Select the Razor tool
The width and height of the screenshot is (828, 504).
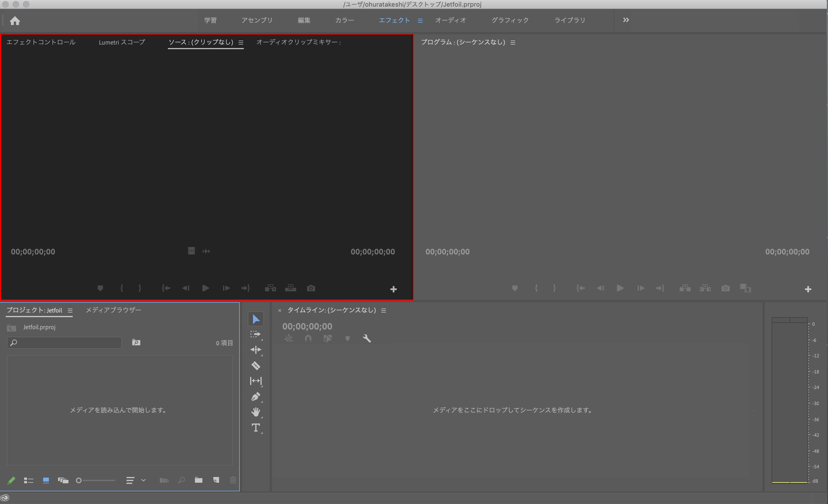point(256,365)
